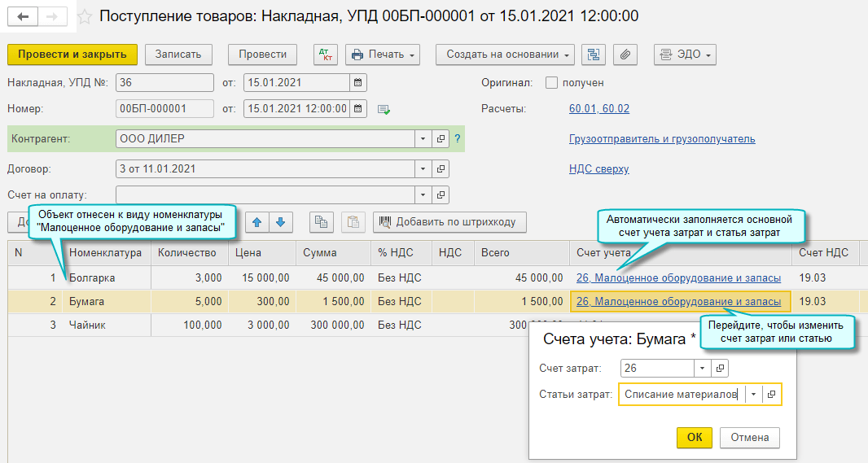Open the Печать menu
Image resolution: width=868 pixels, height=463 pixels.
[x=383, y=55]
